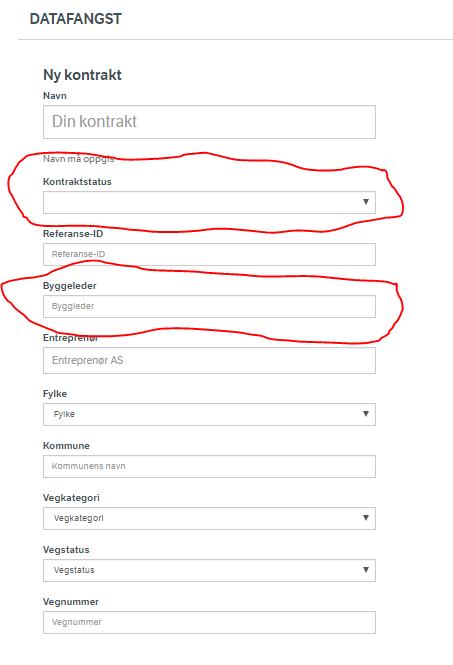Click the Vegnummer input field
453x665 pixels.
pyautogui.click(x=209, y=623)
